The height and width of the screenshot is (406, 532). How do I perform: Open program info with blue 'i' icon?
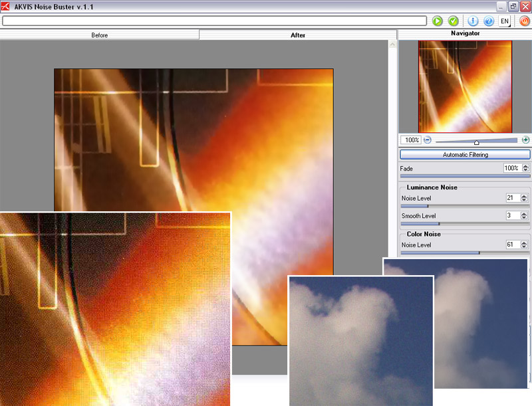coord(473,21)
